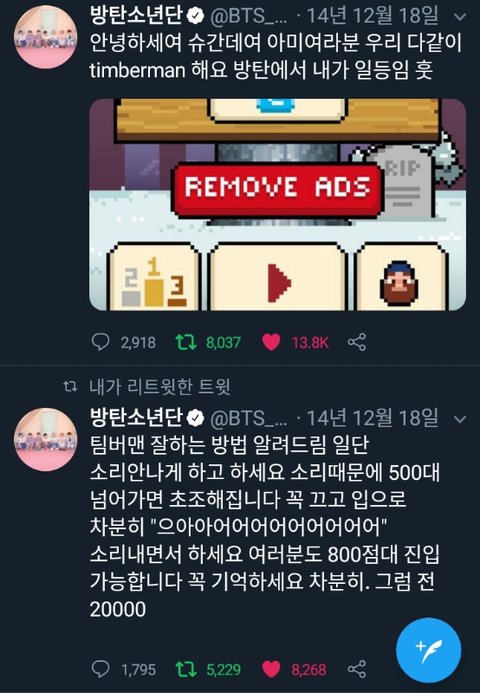Image resolution: width=480 pixels, height=693 pixels.
Task: Toggle retweet on the tweet with 5,229 retweets
Action: coord(186,669)
